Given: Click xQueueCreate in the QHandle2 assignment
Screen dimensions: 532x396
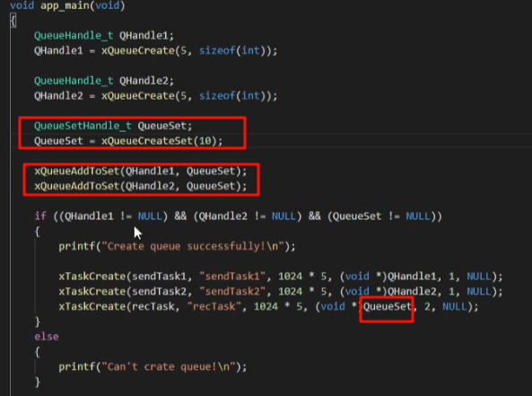Looking at the screenshot, I should pos(138,96).
